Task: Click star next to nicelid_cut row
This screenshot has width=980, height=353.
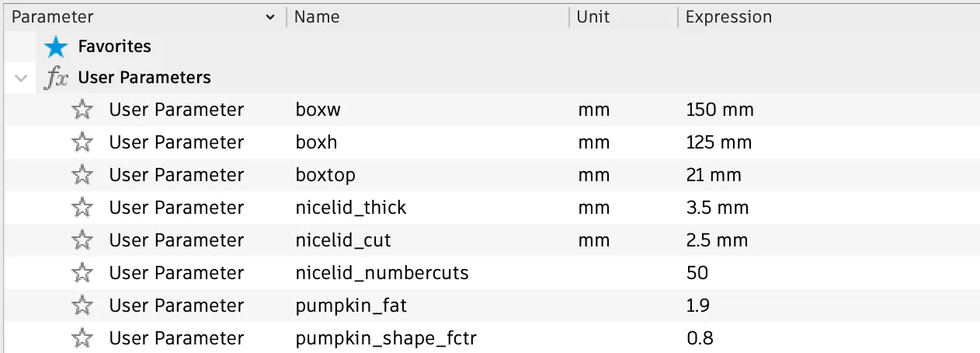Action: (82, 240)
